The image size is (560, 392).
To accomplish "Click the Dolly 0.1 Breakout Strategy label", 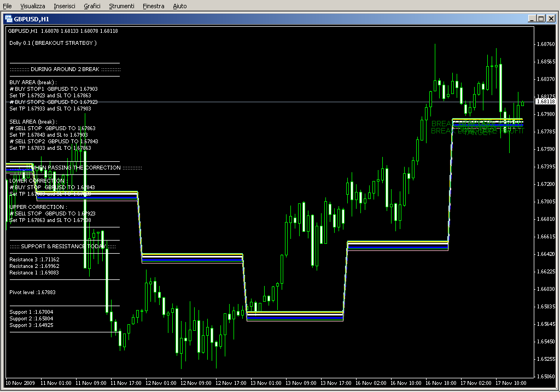I will 52,43.
